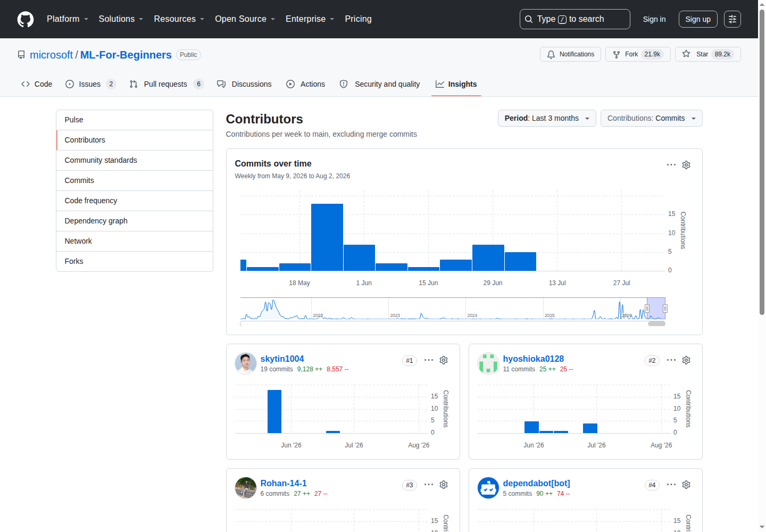Screen dimensions: 766x532
Task: Click the right handle of the timeline range slider
Action: [x=665, y=309]
